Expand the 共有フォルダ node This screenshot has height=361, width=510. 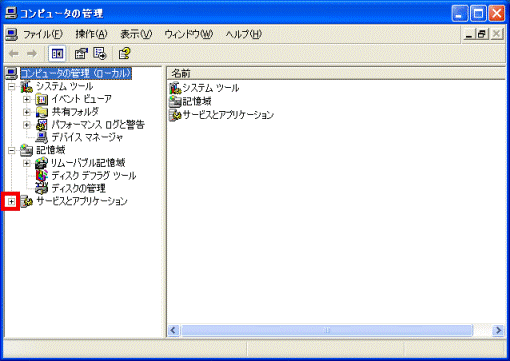26,112
